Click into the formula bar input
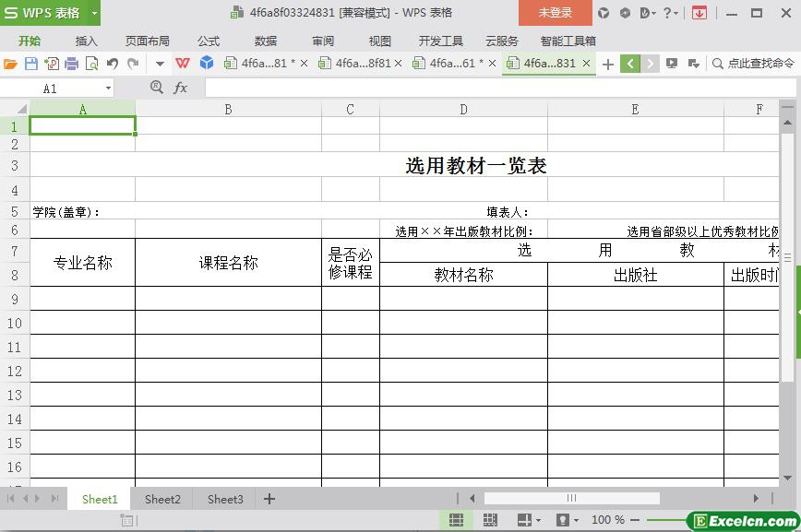Viewport: 801px width, 532px height. click(x=500, y=88)
